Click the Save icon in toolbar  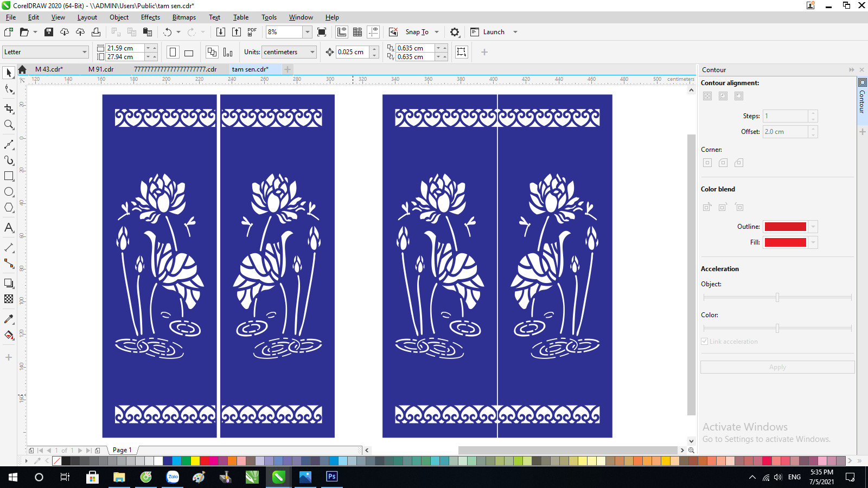49,32
